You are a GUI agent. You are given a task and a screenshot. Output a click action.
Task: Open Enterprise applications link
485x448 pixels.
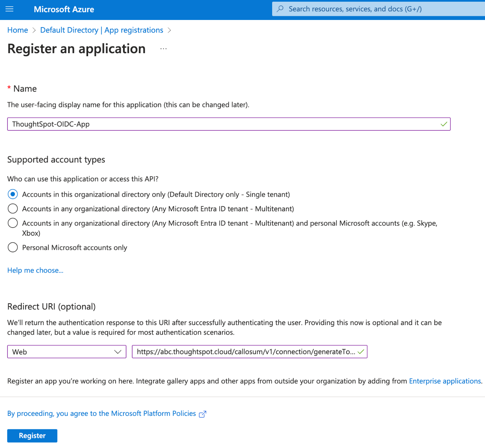click(x=445, y=381)
